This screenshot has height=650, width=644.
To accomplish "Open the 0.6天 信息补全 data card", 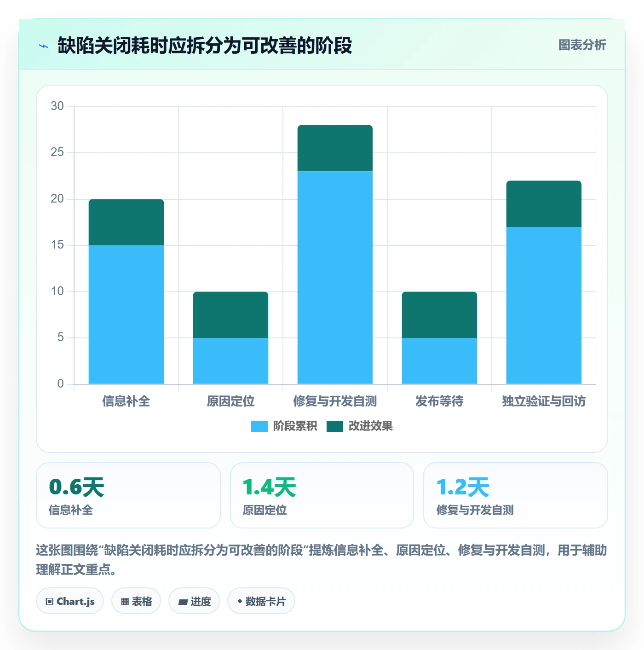I will (128, 495).
